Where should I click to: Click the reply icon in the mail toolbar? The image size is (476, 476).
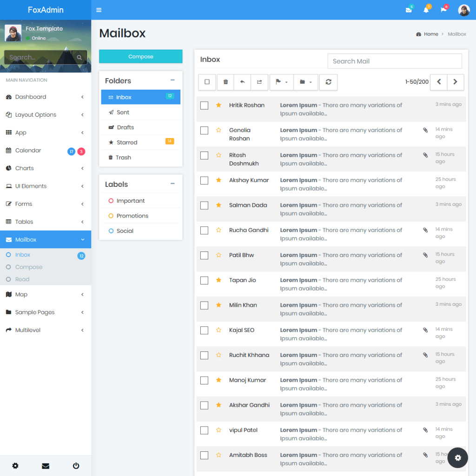coord(242,82)
